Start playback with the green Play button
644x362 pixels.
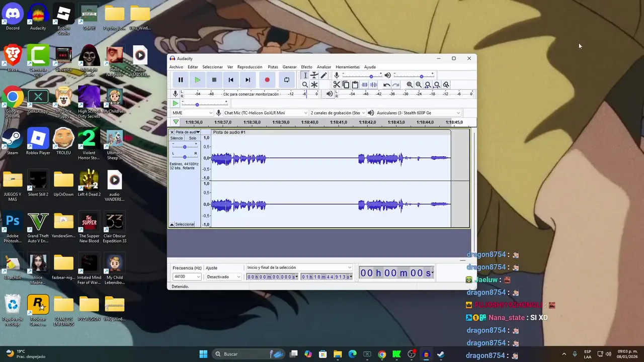pos(197,79)
